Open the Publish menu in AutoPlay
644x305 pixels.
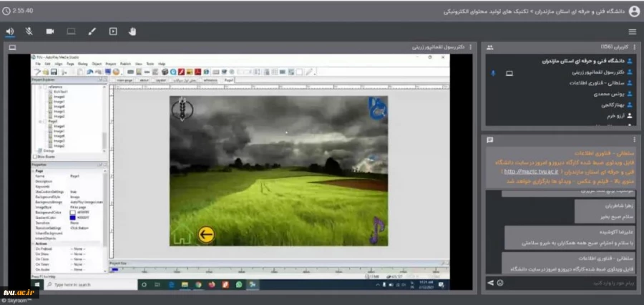(125, 64)
